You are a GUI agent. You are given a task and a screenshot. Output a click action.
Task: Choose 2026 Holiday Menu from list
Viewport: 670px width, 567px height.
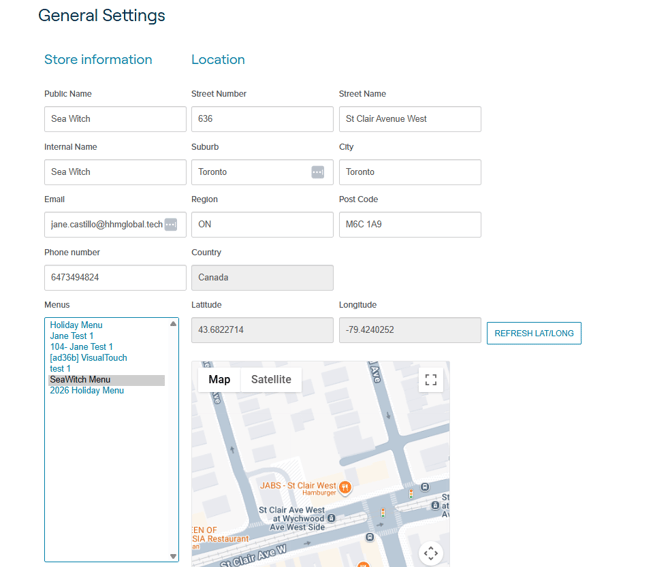tap(87, 391)
